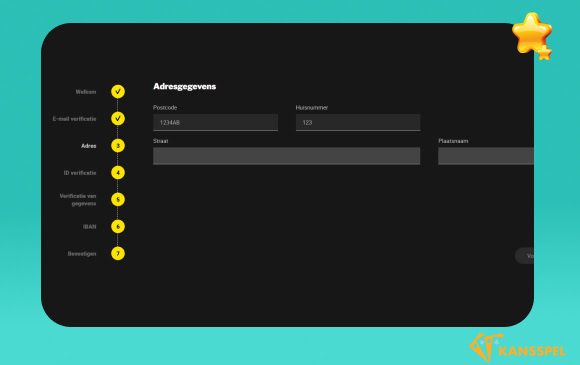Select step 3 Adres circle

pyautogui.click(x=118, y=146)
